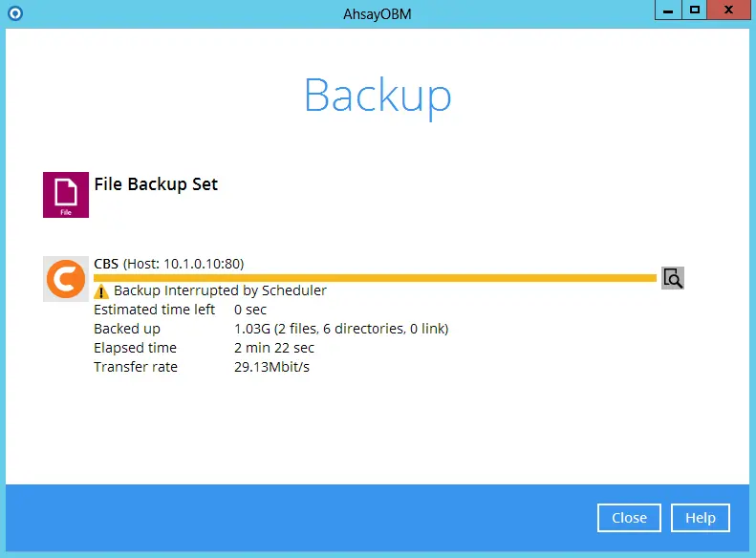Maximize the AhsayOBM window
This screenshot has height=558, width=756.
click(x=695, y=11)
